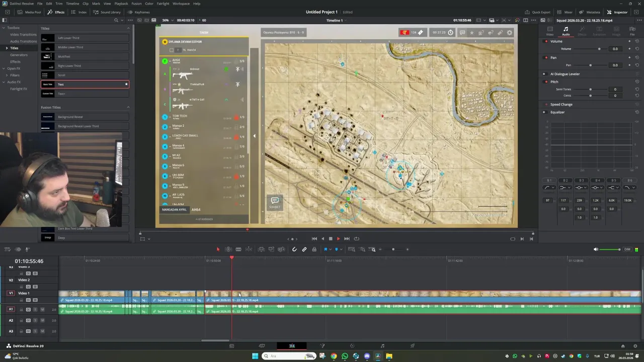The width and height of the screenshot is (644, 362).
Task: Reset Volume section with circular arrow
Action: click(x=637, y=41)
